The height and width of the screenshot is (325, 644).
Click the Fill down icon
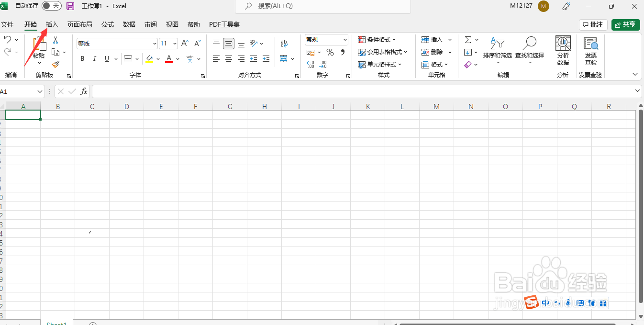468,52
